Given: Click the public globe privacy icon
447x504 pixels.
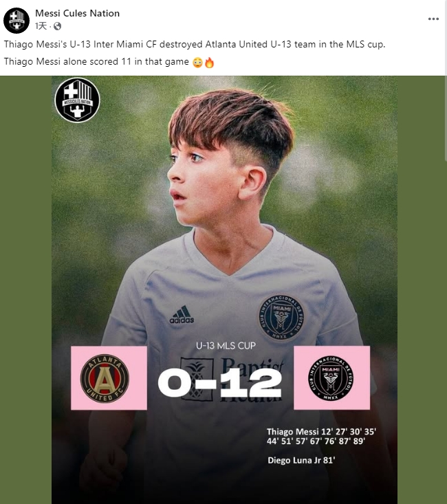Looking at the screenshot, I should [57, 26].
